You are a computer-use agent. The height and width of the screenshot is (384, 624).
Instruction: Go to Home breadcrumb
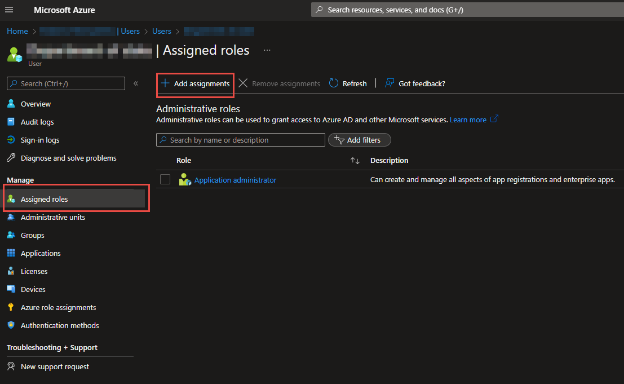point(17,31)
